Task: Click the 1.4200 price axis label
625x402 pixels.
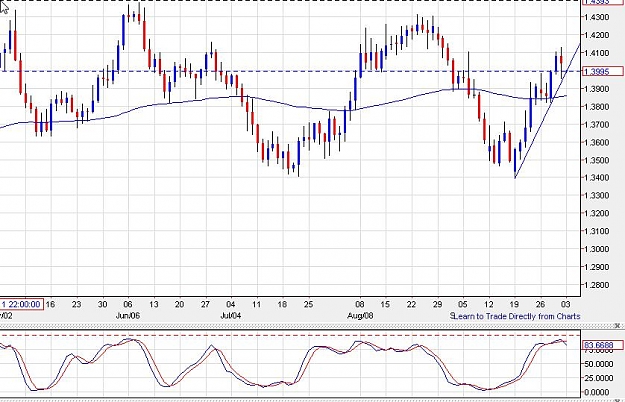Action: click(x=597, y=35)
